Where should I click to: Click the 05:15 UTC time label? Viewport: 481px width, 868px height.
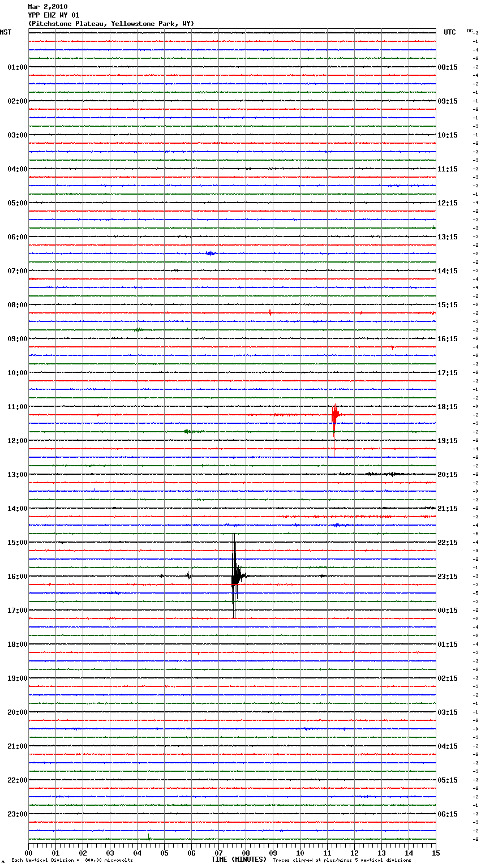coord(448,780)
